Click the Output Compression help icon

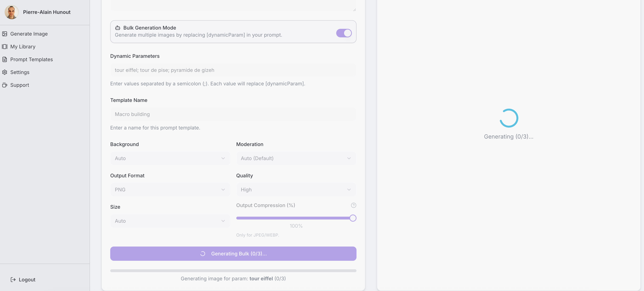[x=353, y=205]
